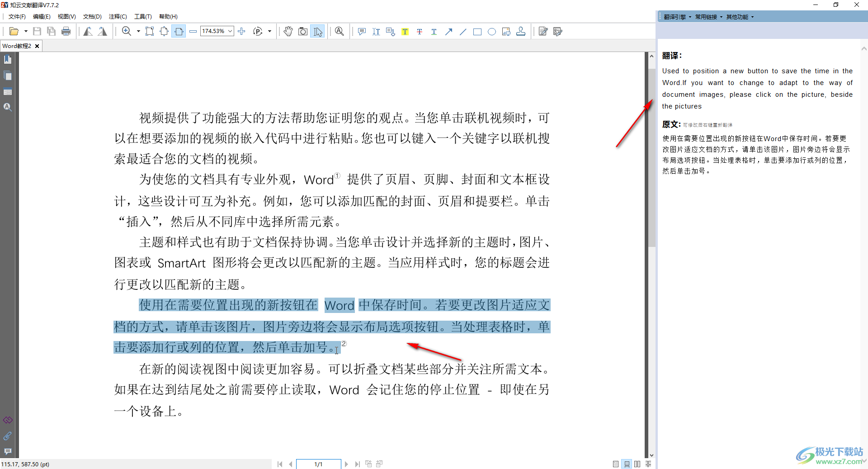Expand the 其他功能 dropdown

point(740,17)
